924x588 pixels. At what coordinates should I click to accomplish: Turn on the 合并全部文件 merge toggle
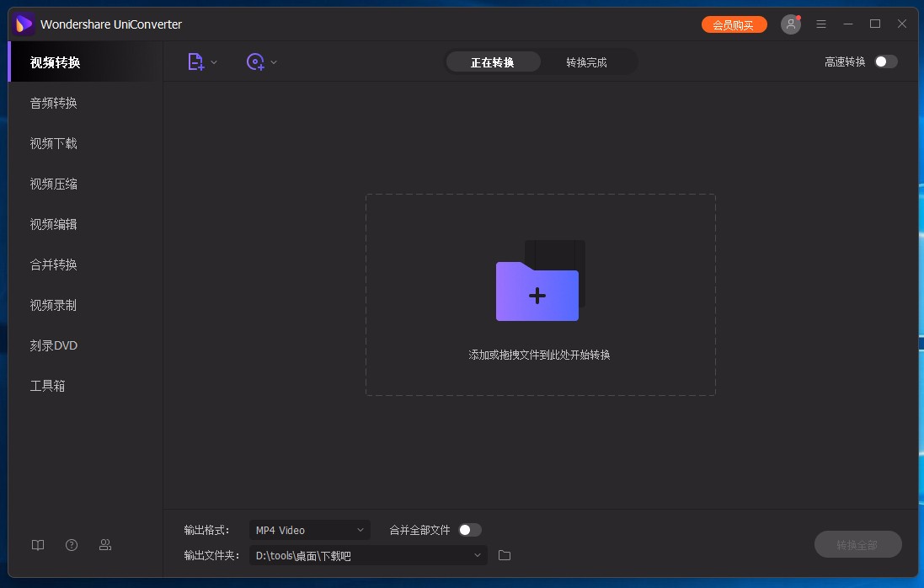[471, 529]
